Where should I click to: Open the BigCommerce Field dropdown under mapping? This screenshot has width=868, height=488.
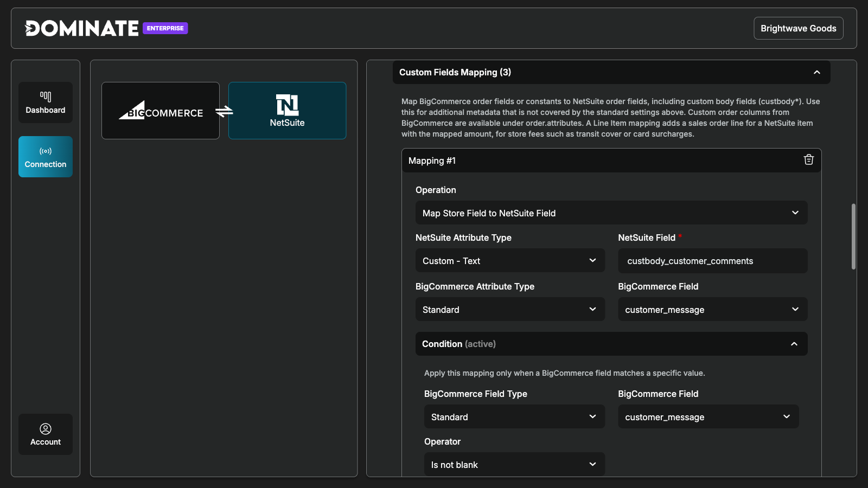click(x=713, y=309)
